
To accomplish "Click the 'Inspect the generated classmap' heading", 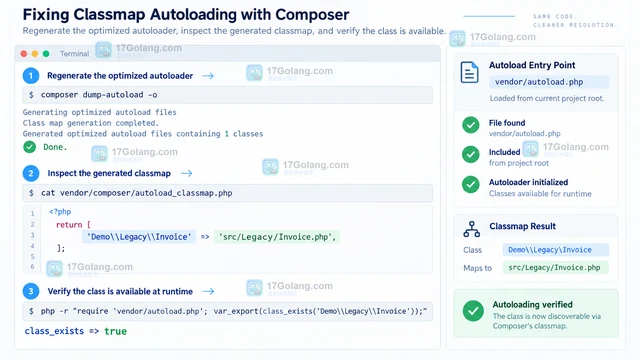I will point(109,173).
